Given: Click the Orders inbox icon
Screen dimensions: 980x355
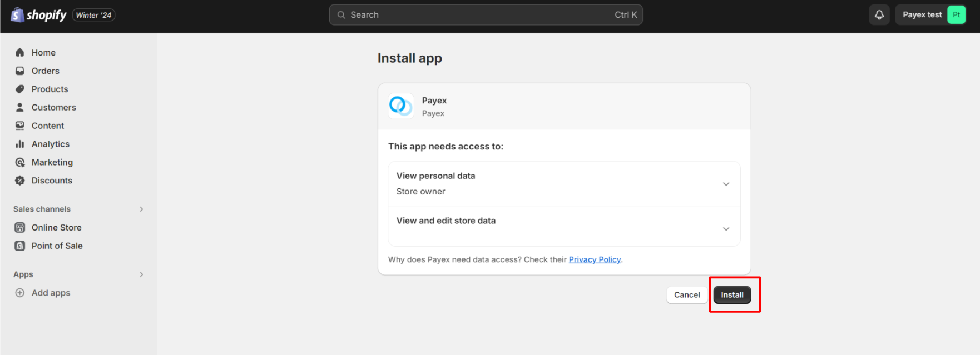Looking at the screenshot, I should [20, 71].
